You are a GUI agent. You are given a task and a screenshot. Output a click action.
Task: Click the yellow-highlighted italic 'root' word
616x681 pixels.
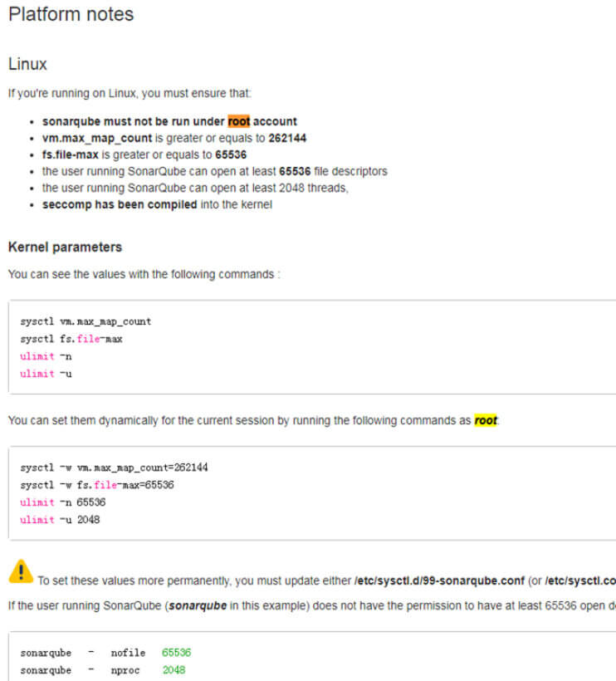(486, 420)
